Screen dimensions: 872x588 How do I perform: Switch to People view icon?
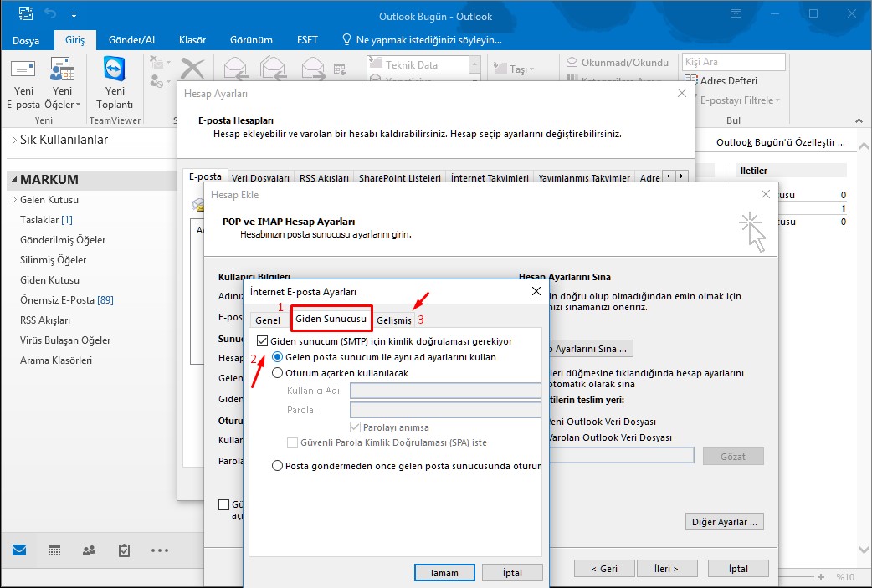click(89, 550)
